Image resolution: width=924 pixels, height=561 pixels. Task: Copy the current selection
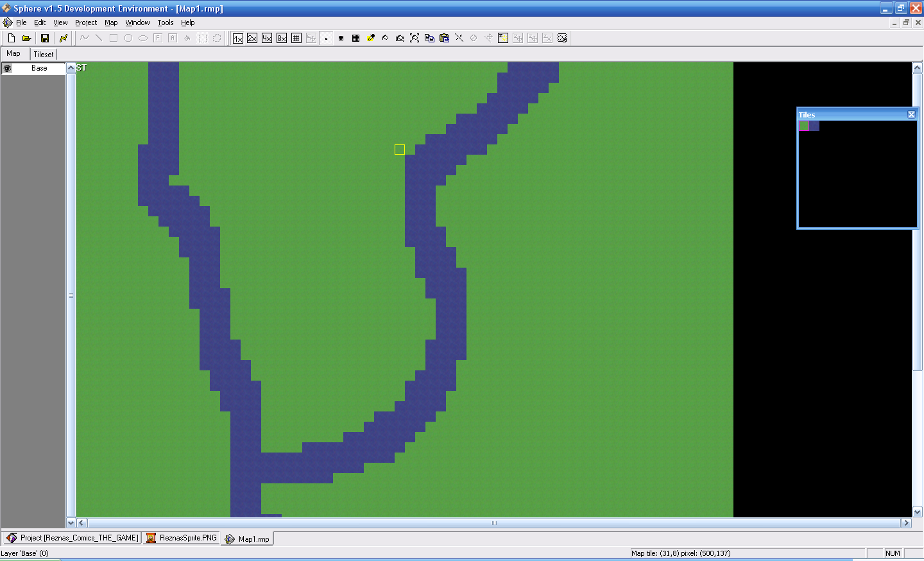429,38
